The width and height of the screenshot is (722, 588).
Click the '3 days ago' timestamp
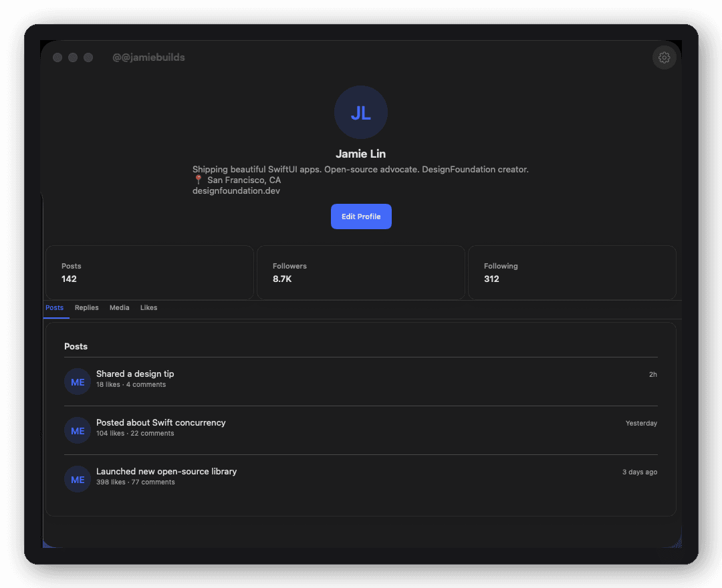coord(640,472)
